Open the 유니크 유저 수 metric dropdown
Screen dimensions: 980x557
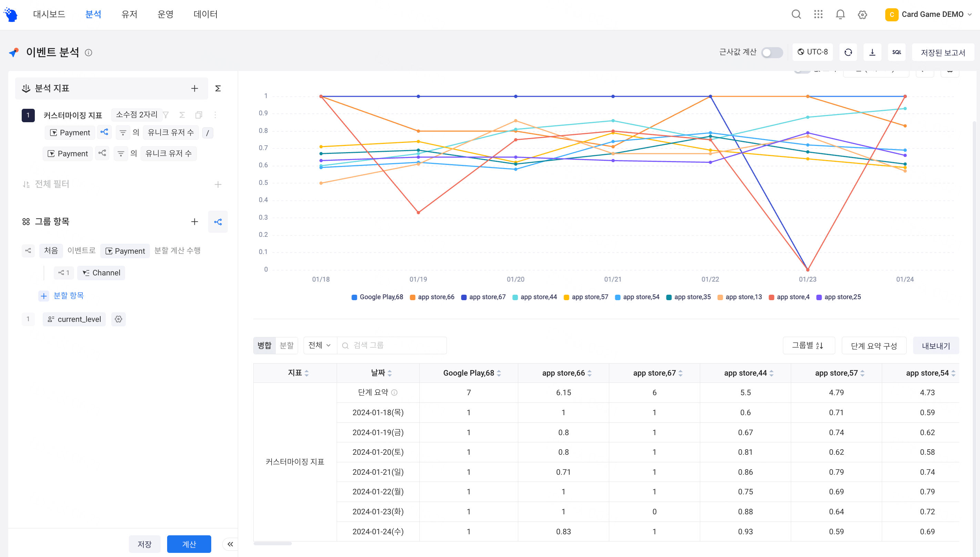pos(170,132)
